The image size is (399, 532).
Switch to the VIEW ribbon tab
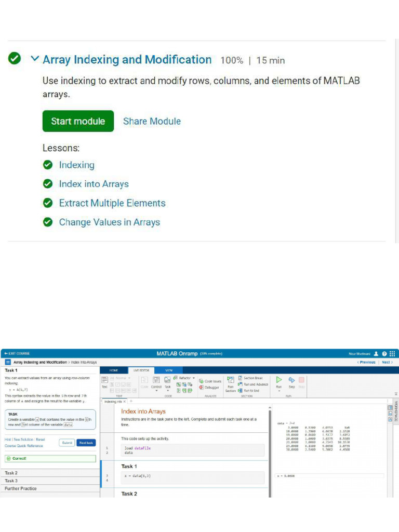coord(169,370)
